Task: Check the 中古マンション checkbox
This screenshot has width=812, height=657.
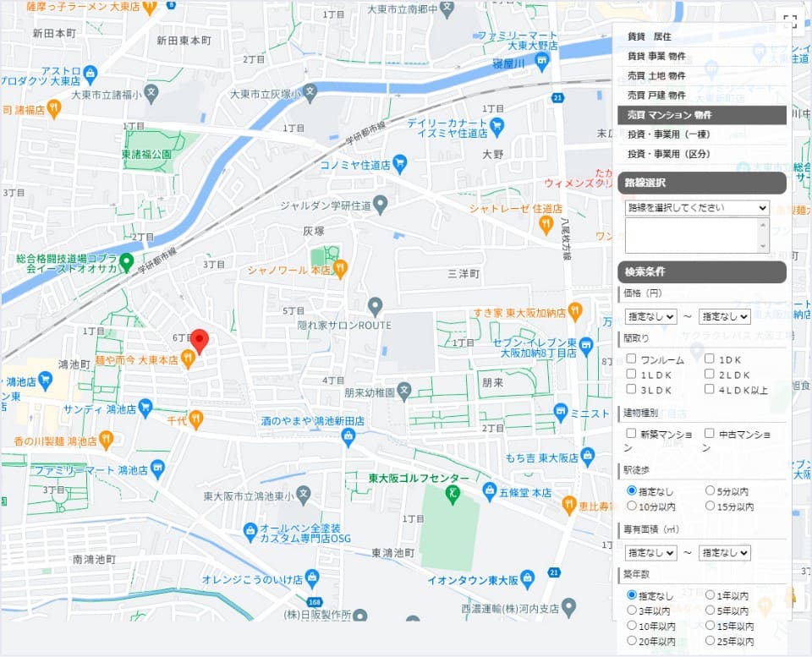Action: (x=710, y=433)
